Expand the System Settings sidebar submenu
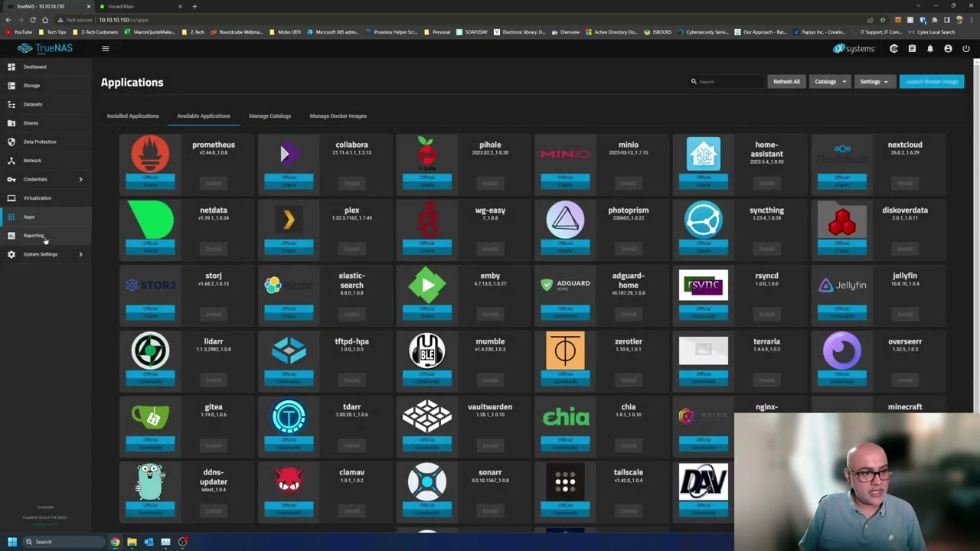The image size is (980, 551). (x=80, y=254)
